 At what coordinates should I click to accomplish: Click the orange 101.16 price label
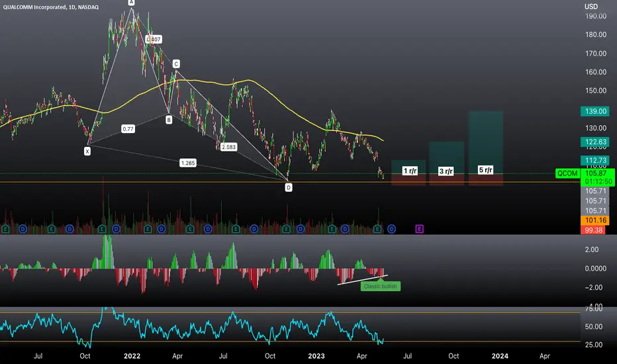coord(595,220)
